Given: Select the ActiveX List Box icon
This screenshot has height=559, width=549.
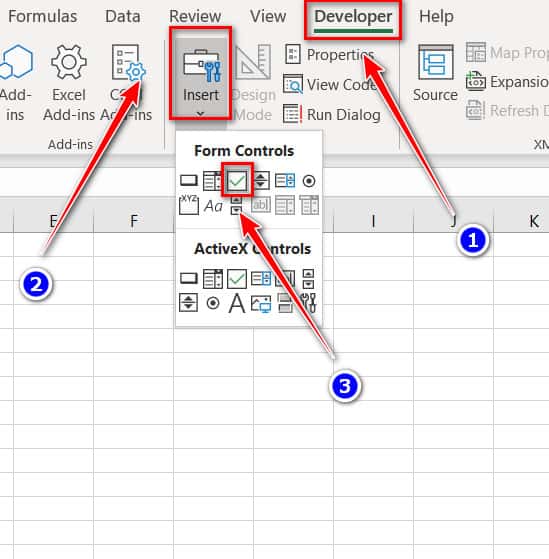Looking at the screenshot, I should [x=261, y=278].
